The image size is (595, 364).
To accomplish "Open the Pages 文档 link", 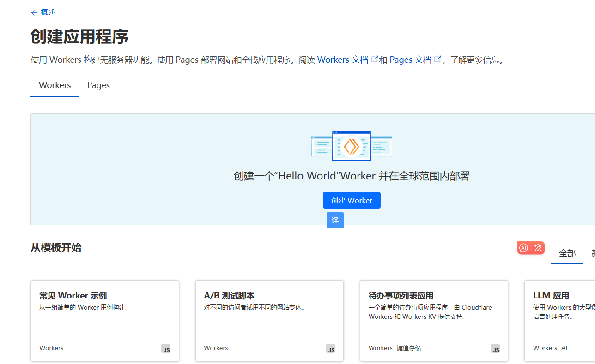I will 410,60.
